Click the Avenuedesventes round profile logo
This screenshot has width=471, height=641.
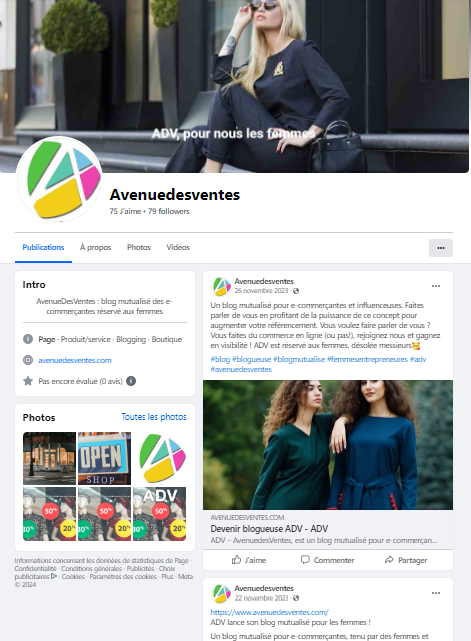pyautogui.click(x=59, y=179)
